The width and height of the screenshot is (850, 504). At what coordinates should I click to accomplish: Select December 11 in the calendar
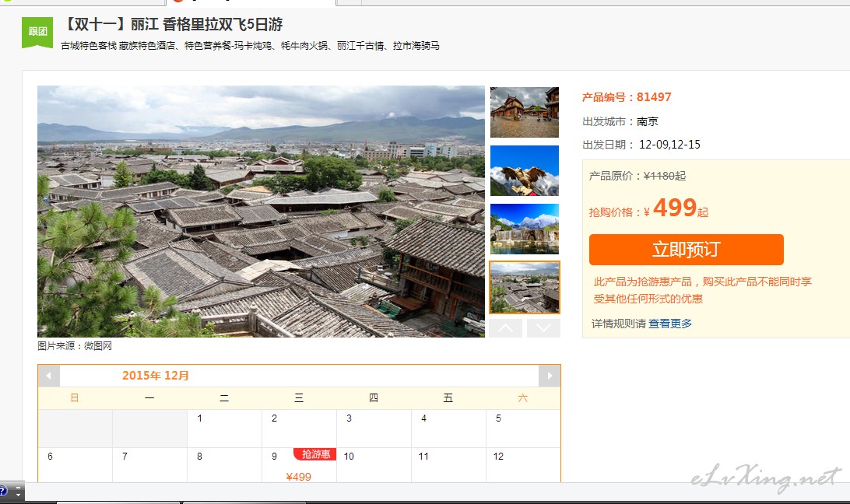click(x=449, y=465)
